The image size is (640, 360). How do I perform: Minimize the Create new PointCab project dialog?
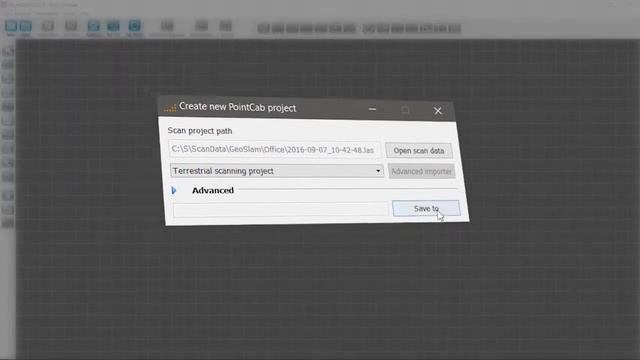372,109
